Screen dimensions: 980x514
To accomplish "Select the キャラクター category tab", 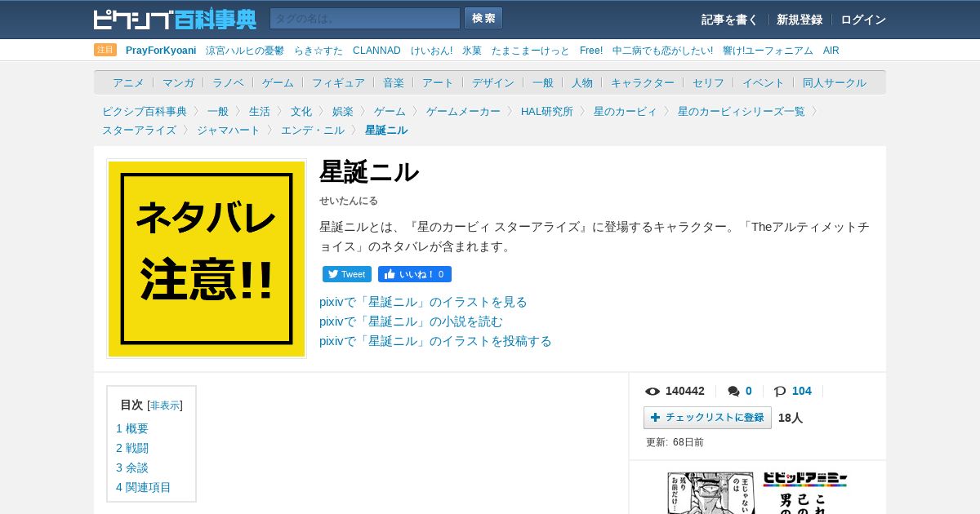I will click(643, 82).
